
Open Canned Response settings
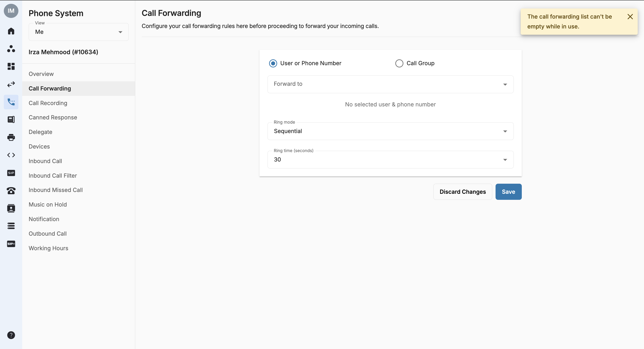(x=78, y=117)
